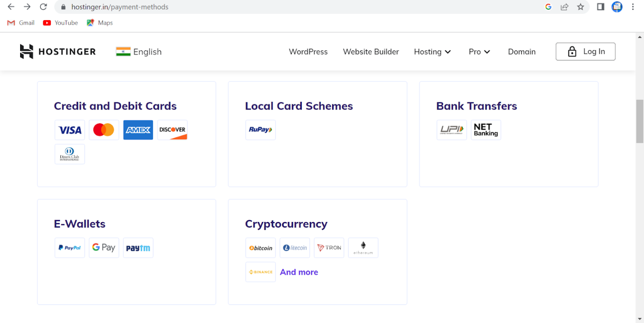Click the RuPay logo under Local Card Schemes
The width and height of the screenshot is (644, 323).
260,130
